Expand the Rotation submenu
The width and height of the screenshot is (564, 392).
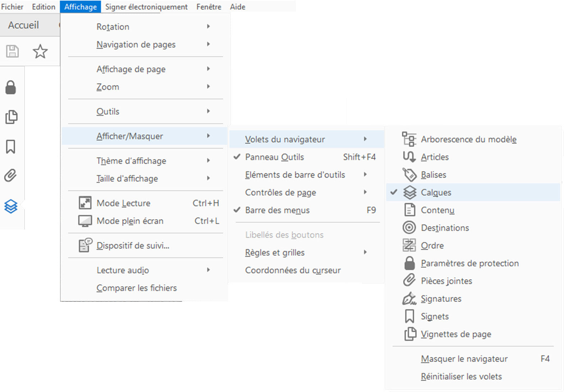113,27
